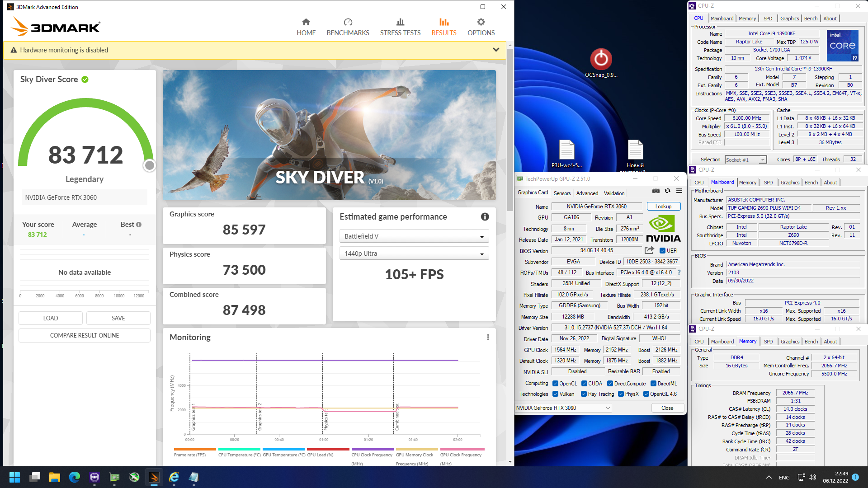Click the GPU-Z BIOS export share icon
Screen dimensions: 868x488
649,250
